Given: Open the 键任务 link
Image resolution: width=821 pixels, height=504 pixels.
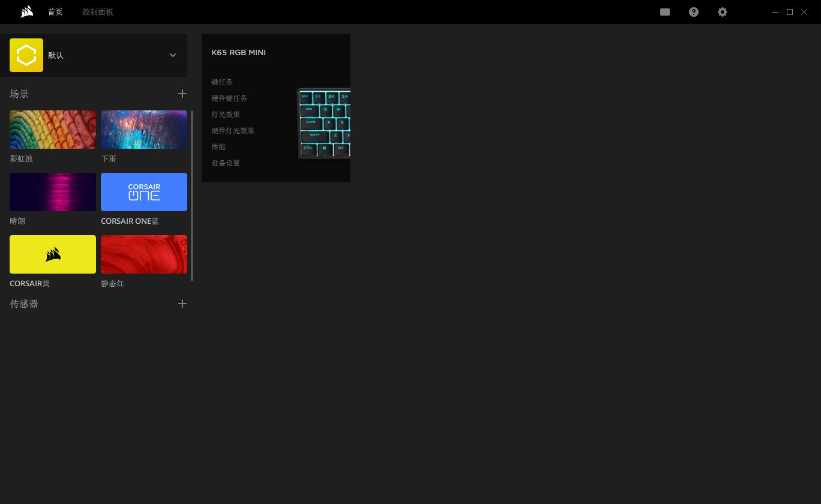Looking at the screenshot, I should [222, 82].
